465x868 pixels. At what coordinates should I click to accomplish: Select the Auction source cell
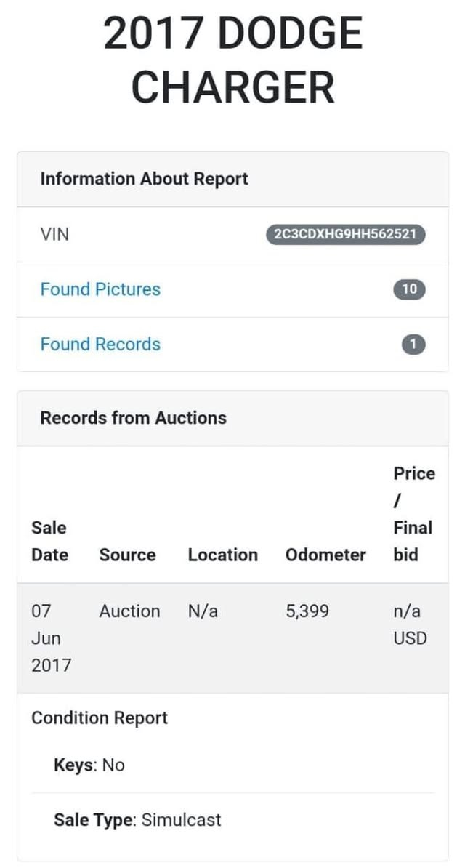[x=129, y=611]
